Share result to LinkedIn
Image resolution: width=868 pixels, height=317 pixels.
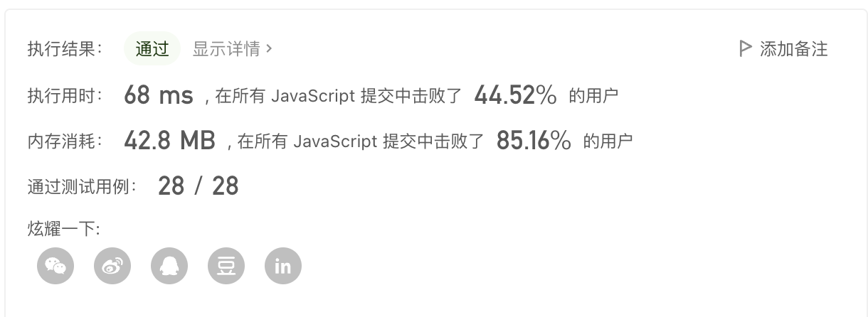coord(283,266)
